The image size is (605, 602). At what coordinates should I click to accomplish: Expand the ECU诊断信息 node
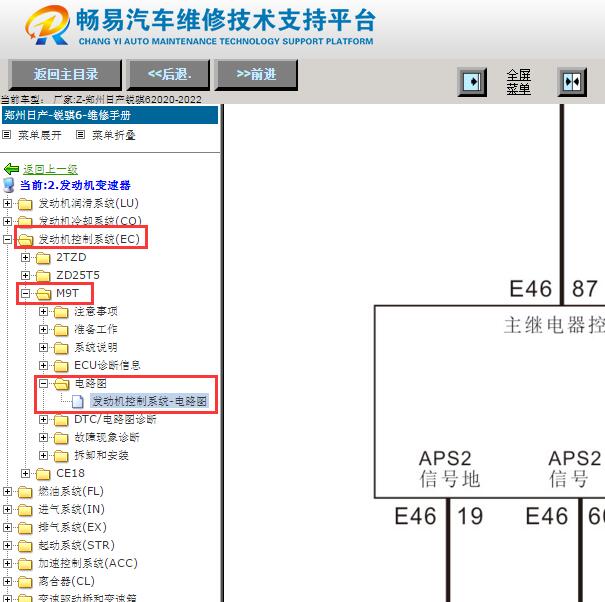pos(44,365)
